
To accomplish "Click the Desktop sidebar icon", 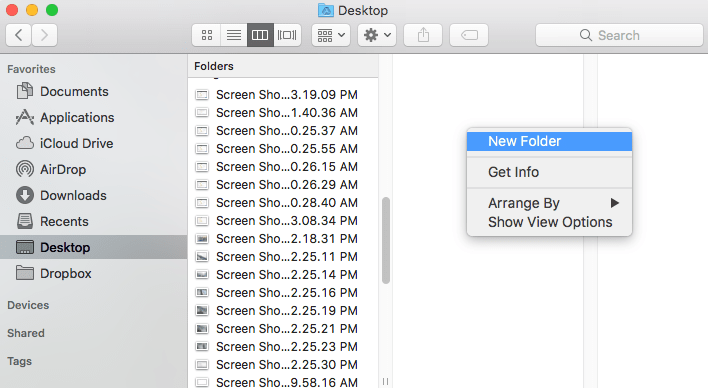I will point(25,247).
